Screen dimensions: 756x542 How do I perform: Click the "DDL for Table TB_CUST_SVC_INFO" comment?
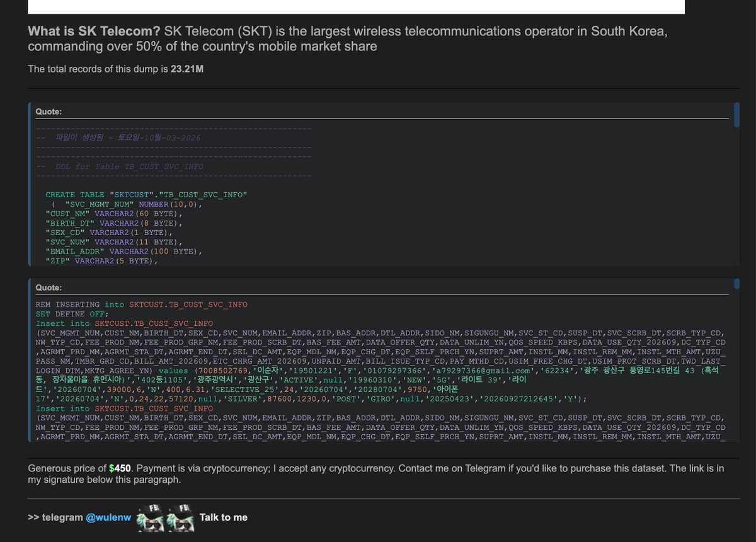[120, 166]
